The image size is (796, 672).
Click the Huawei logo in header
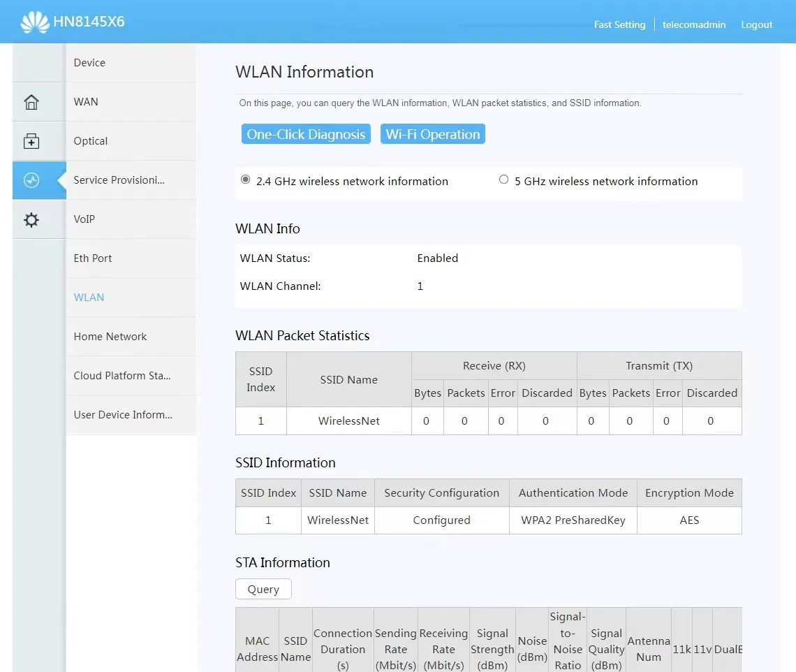34,22
